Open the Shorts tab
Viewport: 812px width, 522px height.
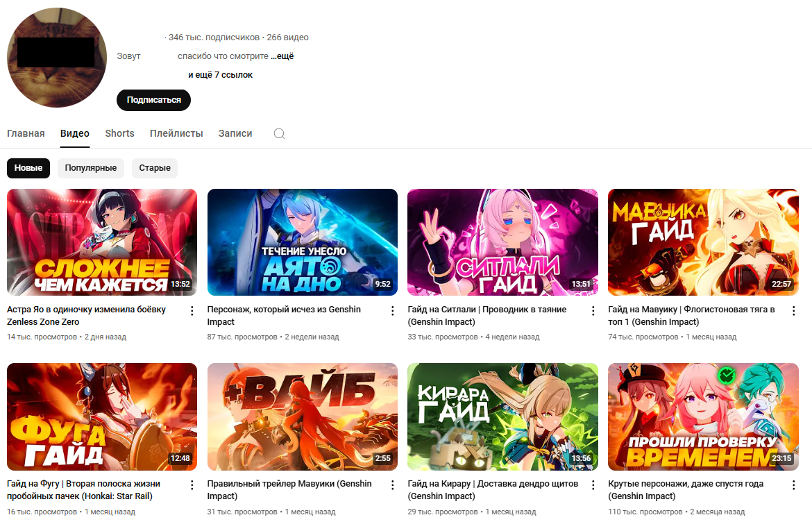point(119,133)
